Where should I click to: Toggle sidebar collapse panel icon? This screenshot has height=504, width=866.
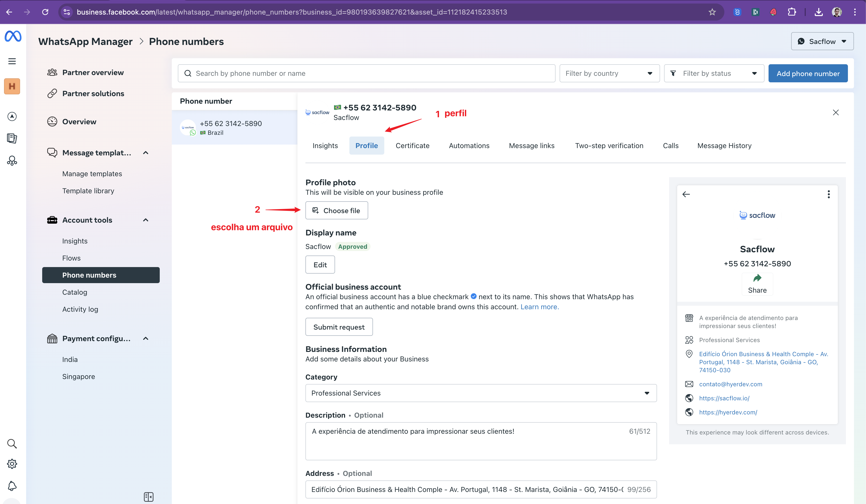coord(148,496)
